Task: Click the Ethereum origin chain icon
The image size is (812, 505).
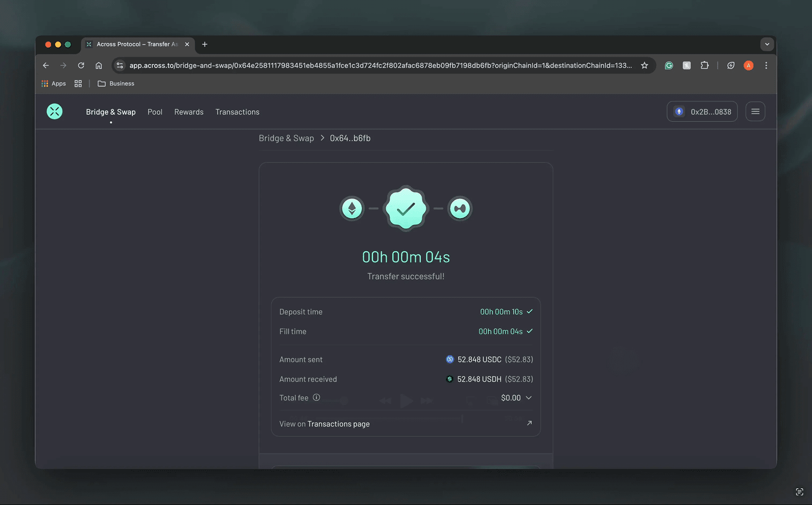Action: [352, 209]
